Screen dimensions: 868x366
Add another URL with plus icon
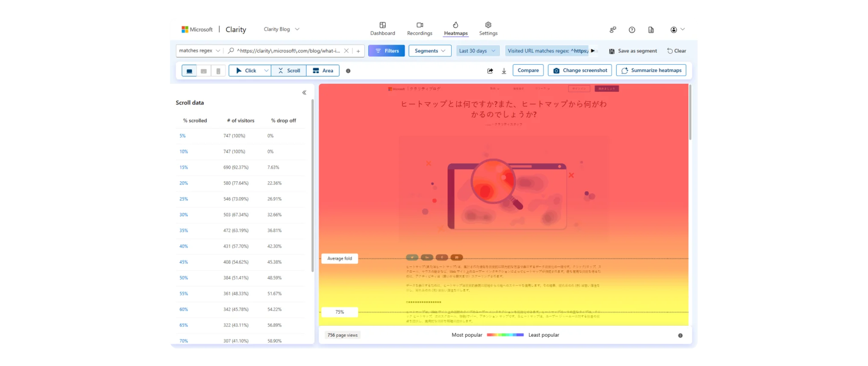pos(358,51)
